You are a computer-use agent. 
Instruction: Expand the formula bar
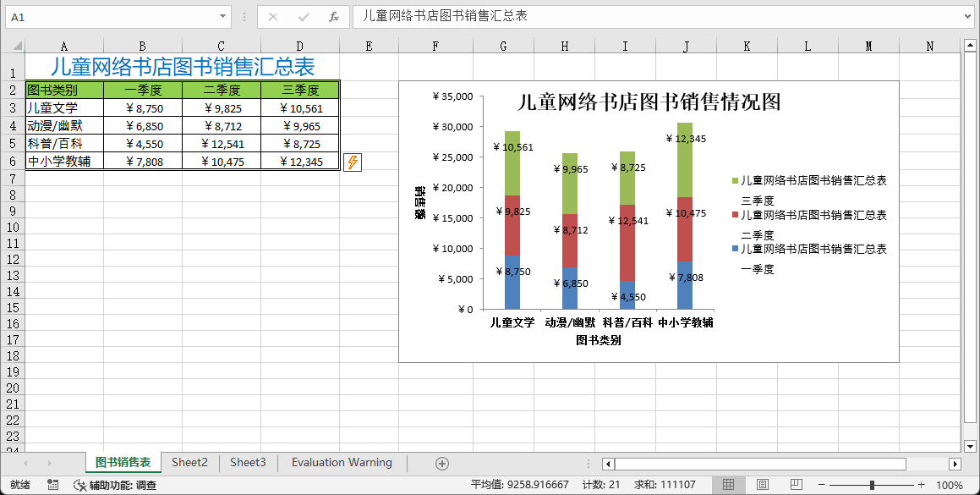pos(967,17)
